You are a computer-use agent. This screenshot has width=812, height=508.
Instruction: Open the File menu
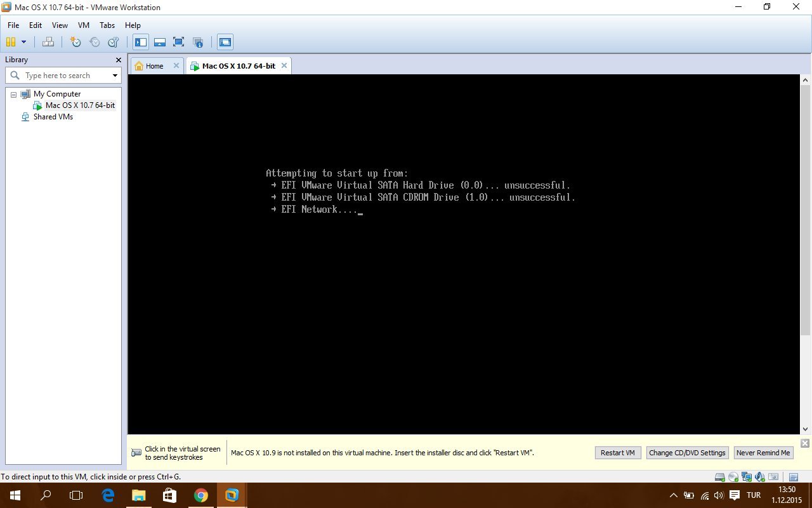tap(13, 25)
